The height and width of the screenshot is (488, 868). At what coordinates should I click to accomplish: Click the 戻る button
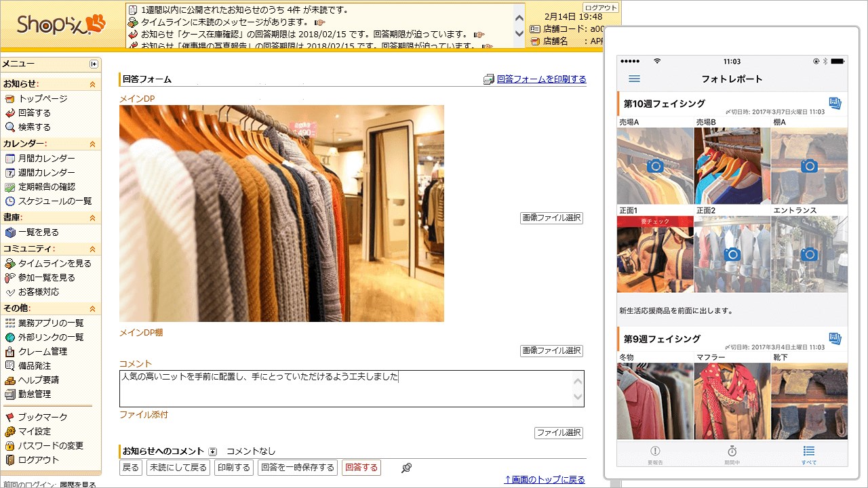tap(131, 468)
